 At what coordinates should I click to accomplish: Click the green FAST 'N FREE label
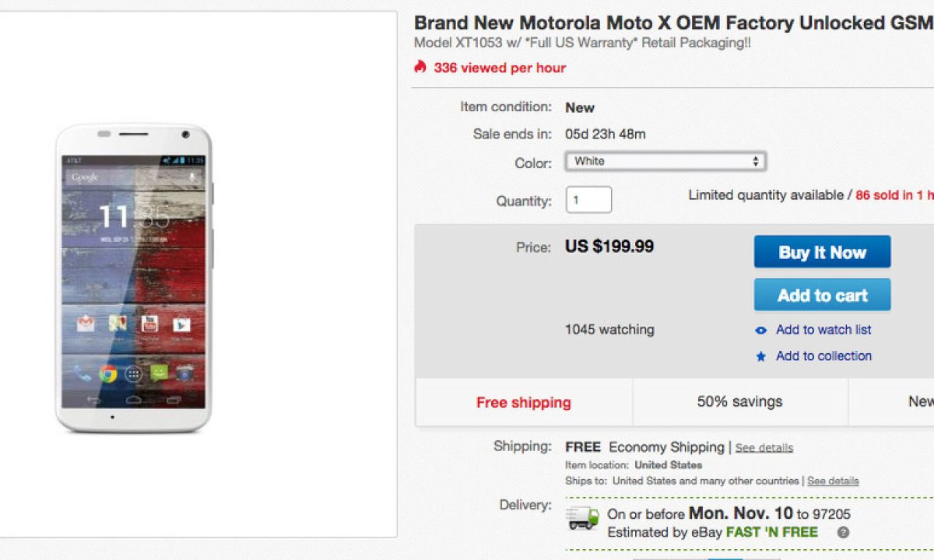[x=772, y=533]
